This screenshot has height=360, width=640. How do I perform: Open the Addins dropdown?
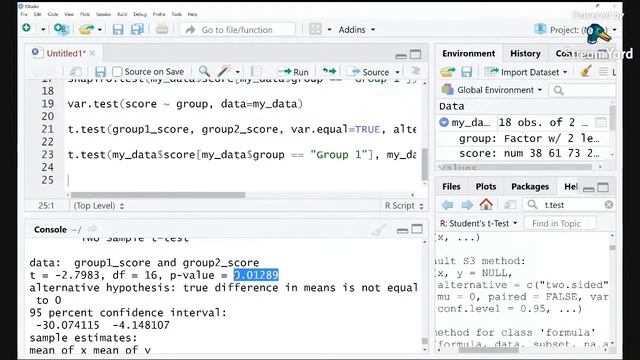click(356, 30)
